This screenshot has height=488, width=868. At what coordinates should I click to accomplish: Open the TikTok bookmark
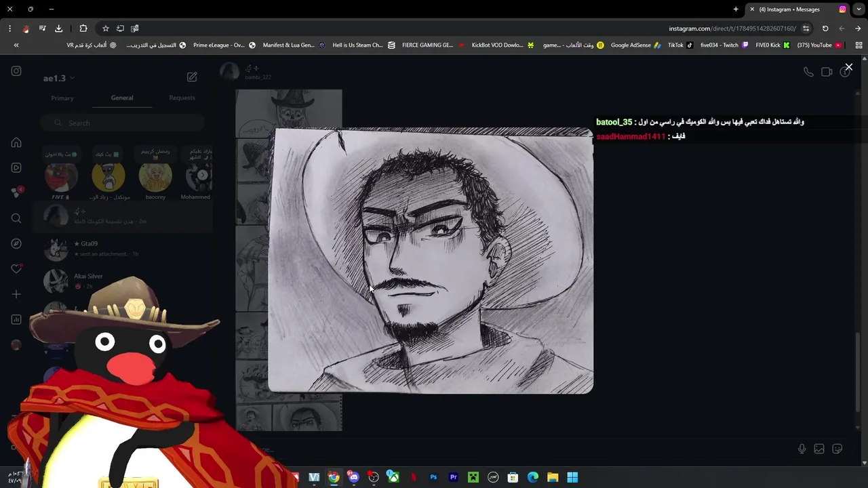pos(680,45)
